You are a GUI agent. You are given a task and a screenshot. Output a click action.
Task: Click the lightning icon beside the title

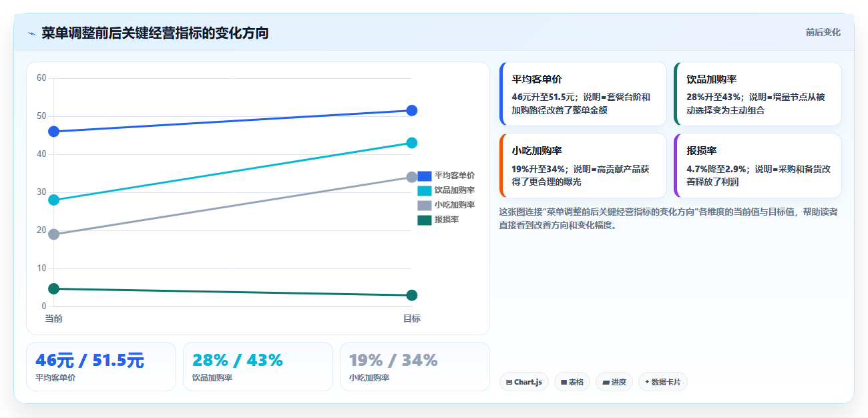(31, 33)
